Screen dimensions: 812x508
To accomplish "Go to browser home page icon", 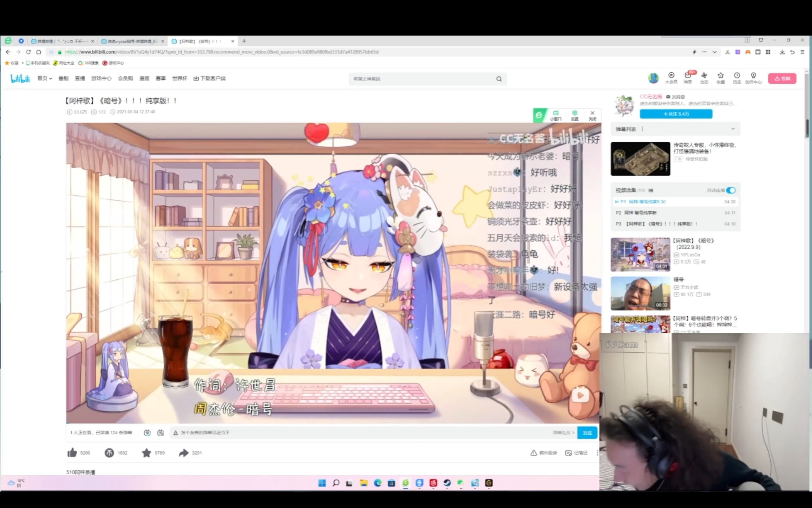I will (x=39, y=52).
